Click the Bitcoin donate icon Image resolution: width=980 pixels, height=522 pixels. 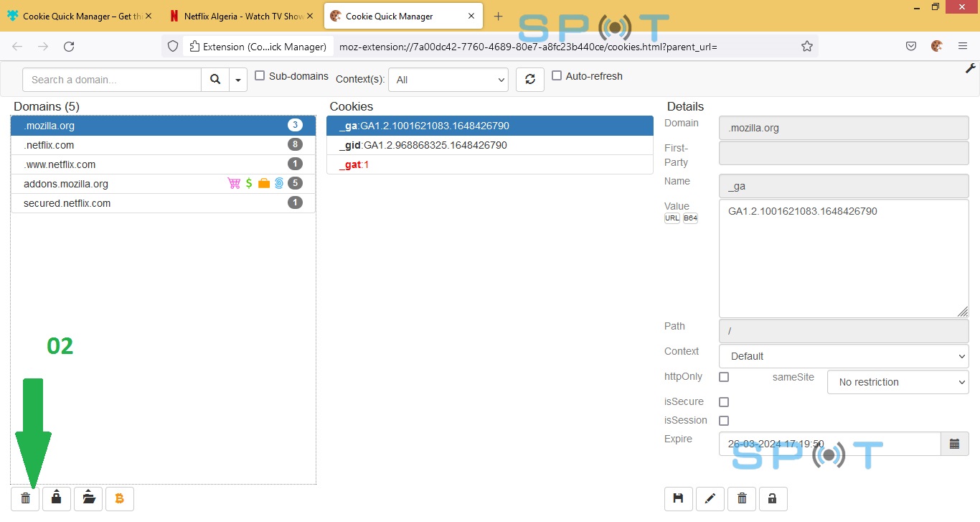(x=120, y=498)
